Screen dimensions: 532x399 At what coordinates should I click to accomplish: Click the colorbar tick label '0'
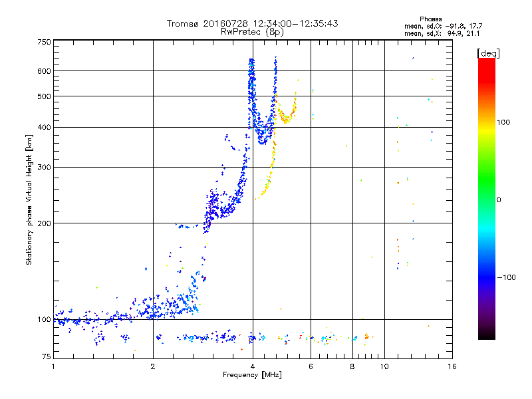pos(499,200)
